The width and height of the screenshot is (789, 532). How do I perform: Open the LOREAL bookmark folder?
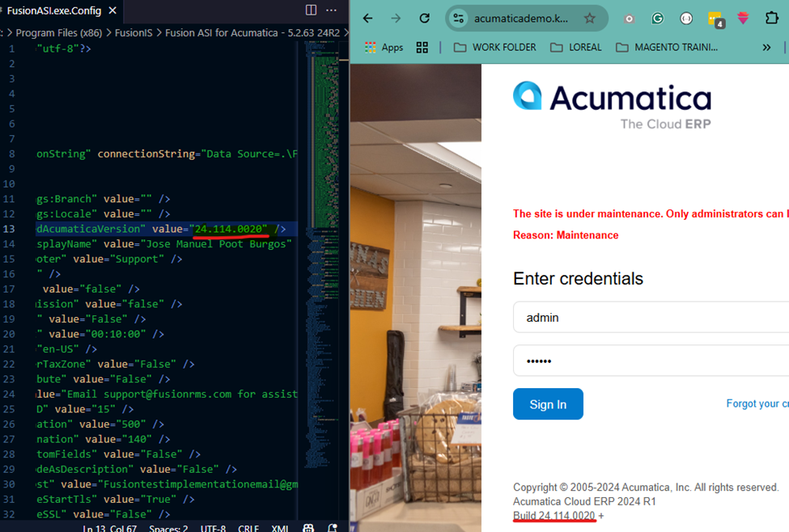tap(575, 47)
